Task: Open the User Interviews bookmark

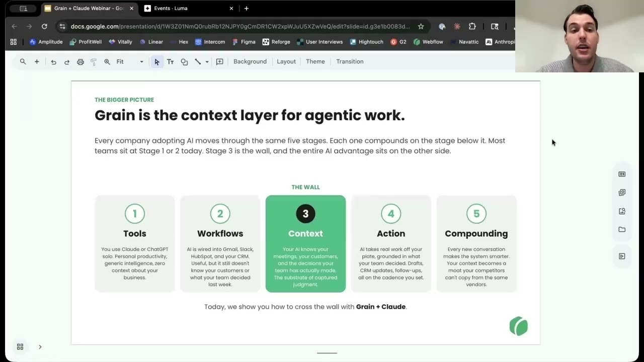Action: point(320,42)
